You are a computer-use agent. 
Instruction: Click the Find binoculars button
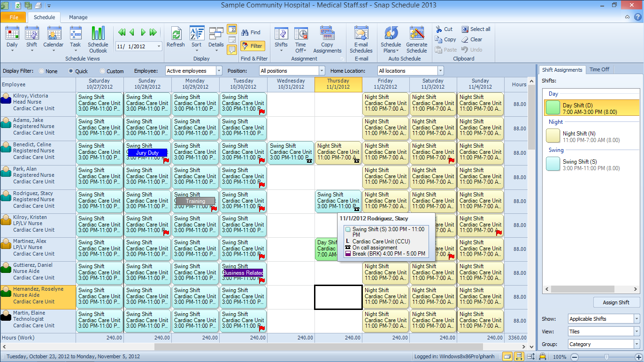click(x=251, y=32)
